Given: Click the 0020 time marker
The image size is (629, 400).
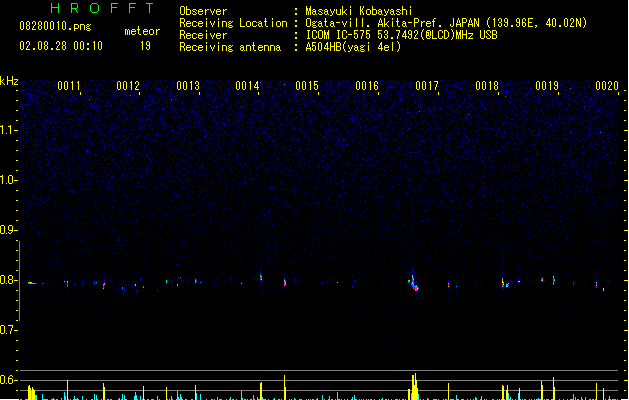Looking at the screenshot, I should tap(607, 86).
